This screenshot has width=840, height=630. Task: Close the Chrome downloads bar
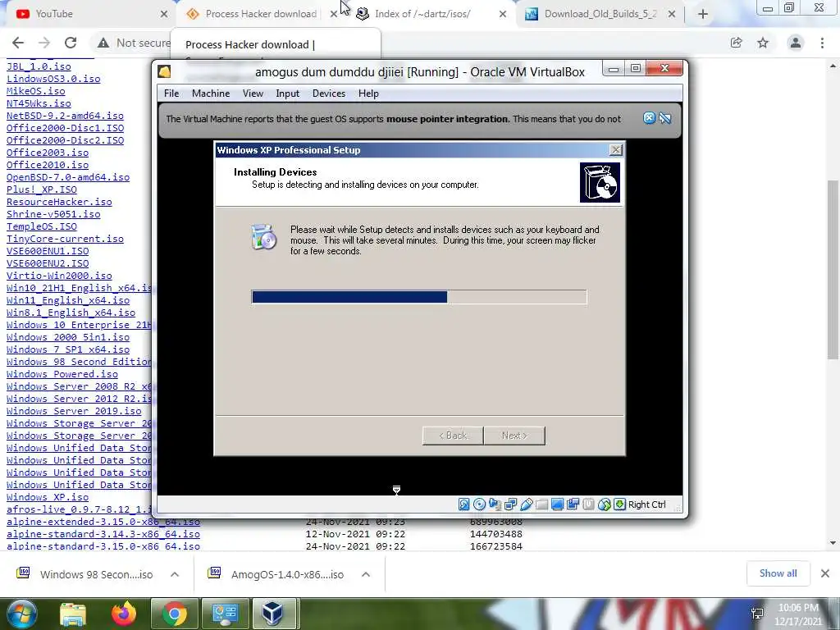click(825, 573)
